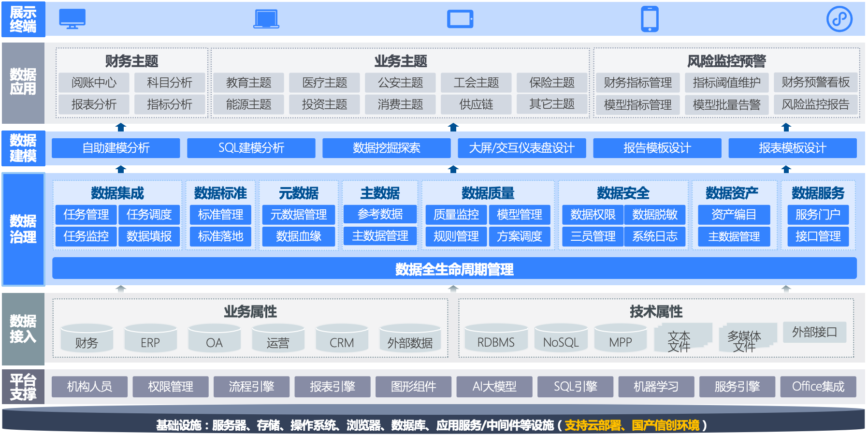This screenshot has width=868, height=437.
Task: Click the 外部接口 box
Action: pos(814,332)
